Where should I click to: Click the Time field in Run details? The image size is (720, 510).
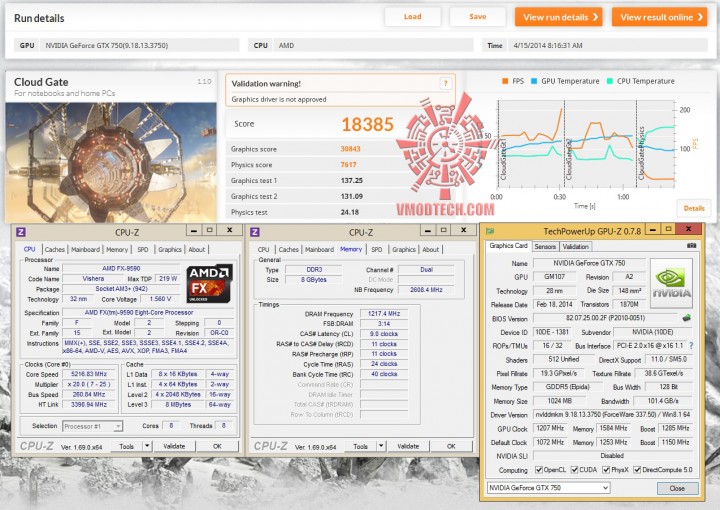pyautogui.click(x=608, y=45)
